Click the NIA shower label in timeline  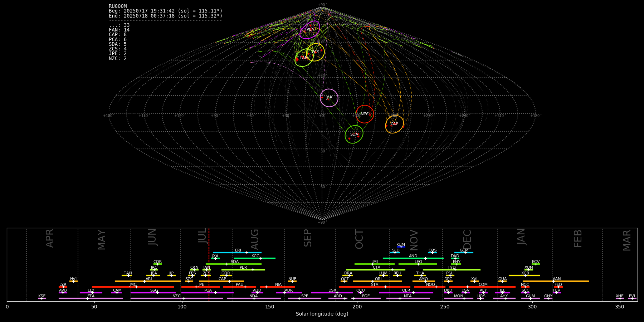(278, 285)
